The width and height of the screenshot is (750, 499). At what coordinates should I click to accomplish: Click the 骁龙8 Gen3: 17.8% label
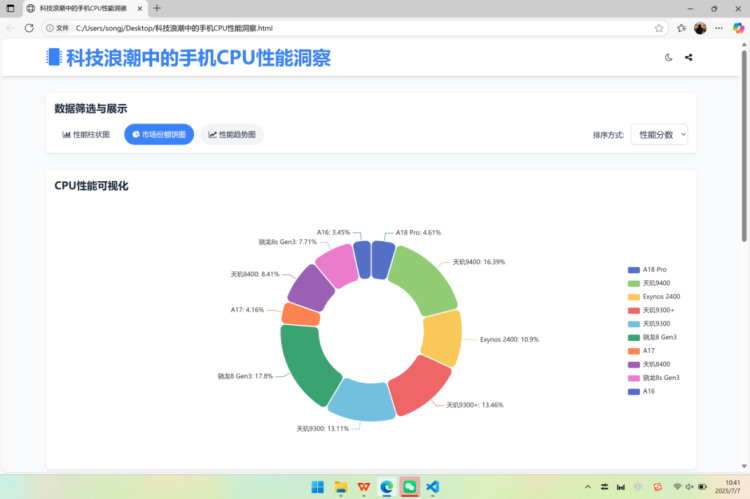click(x=245, y=376)
